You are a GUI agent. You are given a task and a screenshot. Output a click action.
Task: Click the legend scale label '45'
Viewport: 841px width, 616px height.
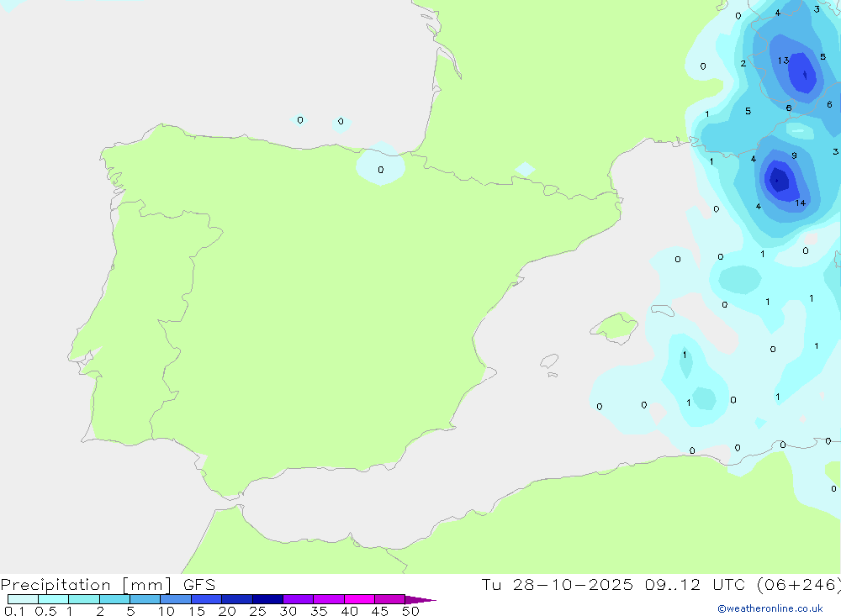(380, 611)
